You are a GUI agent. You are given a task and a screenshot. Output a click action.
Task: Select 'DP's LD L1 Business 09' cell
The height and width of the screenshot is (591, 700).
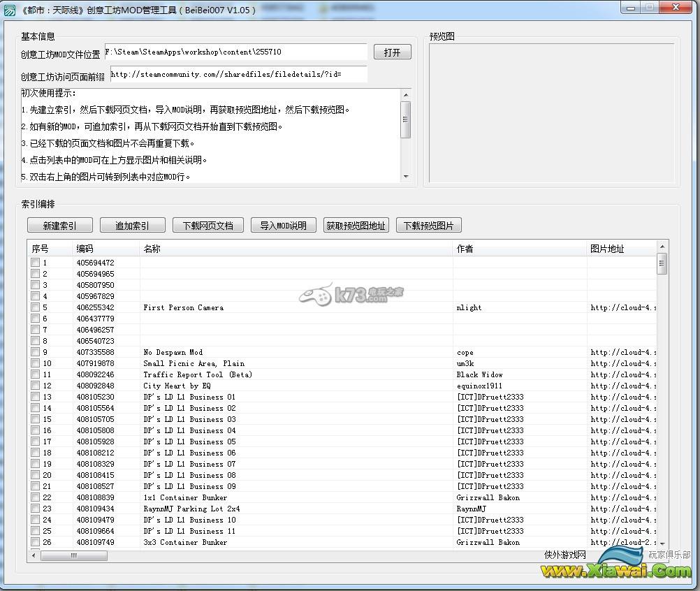[x=189, y=486]
